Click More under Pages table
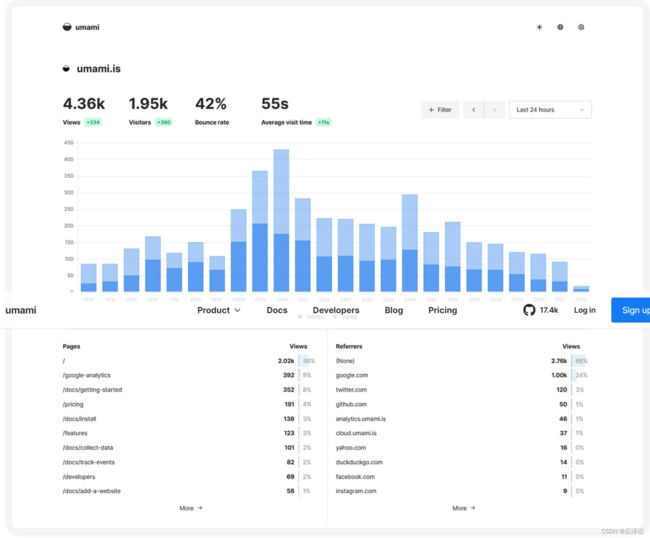650x538 pixels. click(191, 508)
